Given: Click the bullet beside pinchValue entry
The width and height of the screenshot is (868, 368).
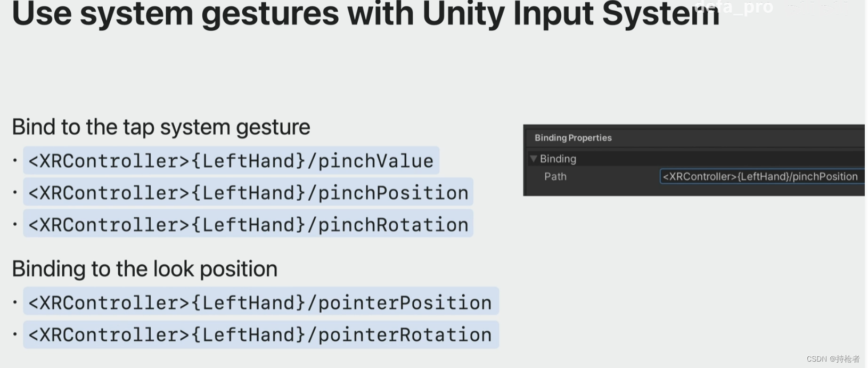Looking at the screenshot, I should coord(15,161).
